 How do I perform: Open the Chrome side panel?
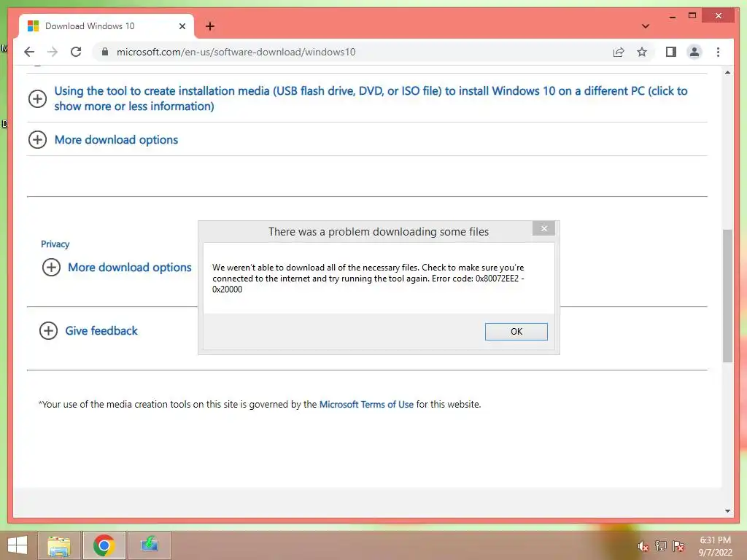[x=671, y=52]
